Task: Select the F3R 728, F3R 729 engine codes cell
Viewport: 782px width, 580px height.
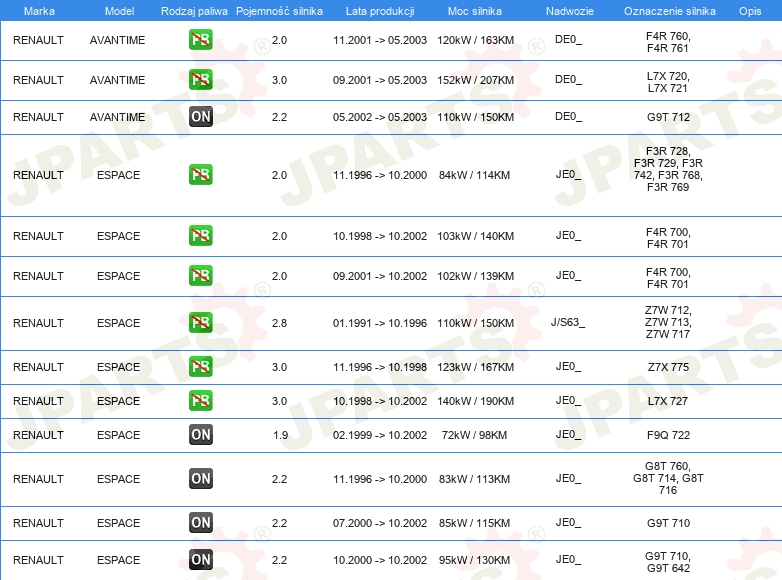Action: coord(668,169)
